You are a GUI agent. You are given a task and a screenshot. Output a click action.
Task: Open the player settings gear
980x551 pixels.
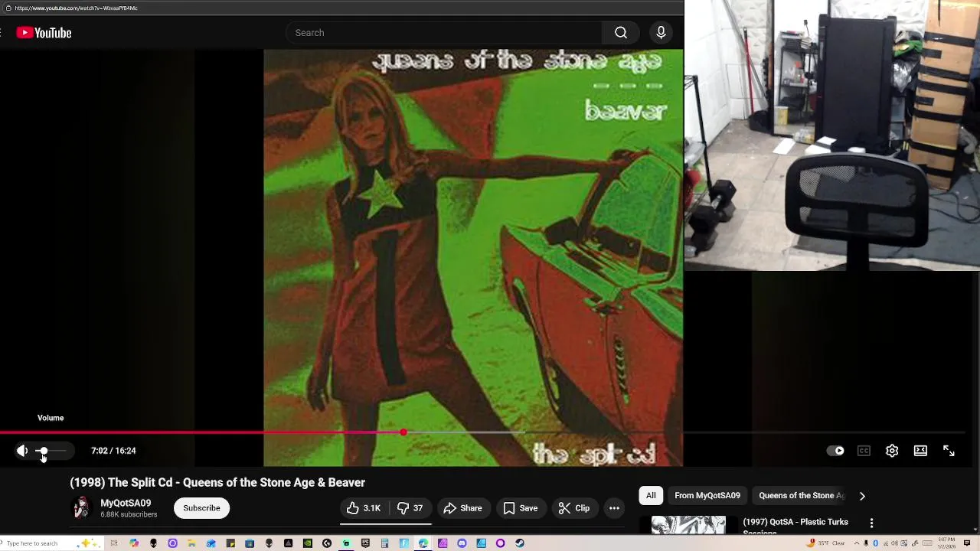click(x=892, y=451)
